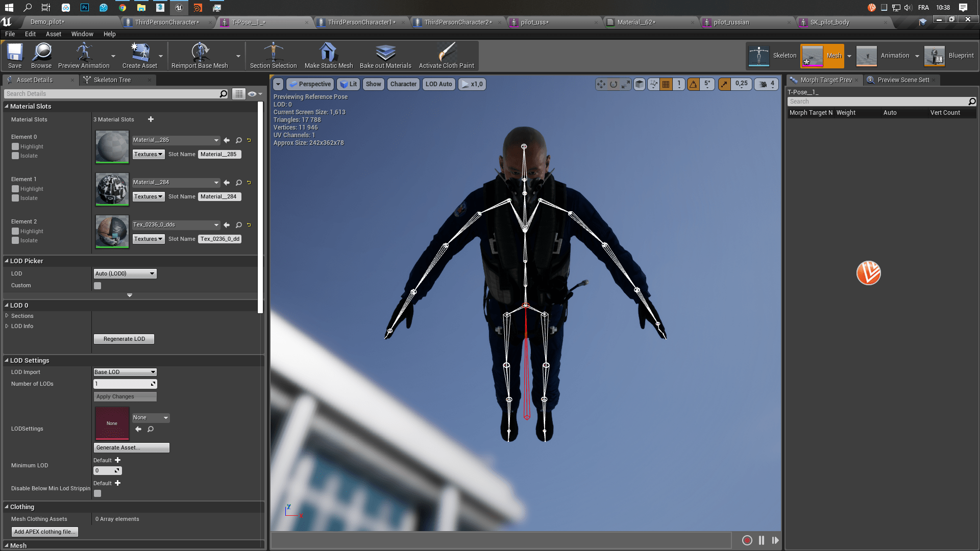Enable Highlight for Element 2
Screen dimensions: 980x551
[15, 232]
